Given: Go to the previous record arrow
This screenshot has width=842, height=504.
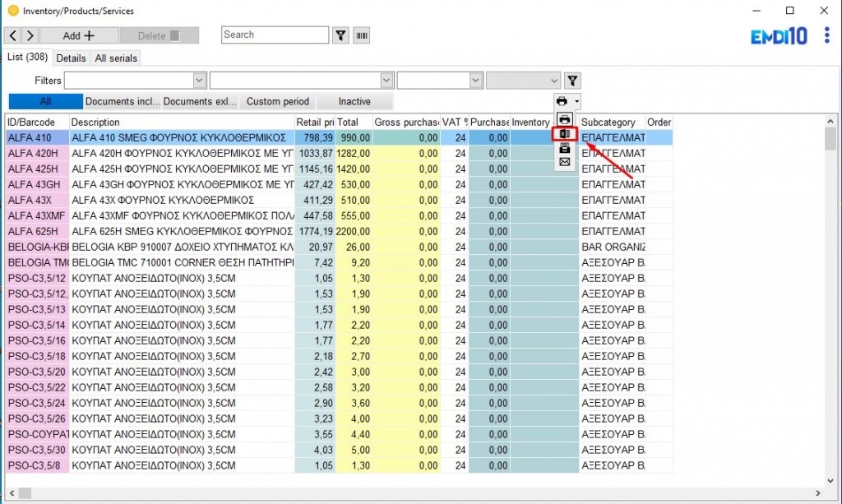Looking at the screenshot, I should (x=13, y=35).
